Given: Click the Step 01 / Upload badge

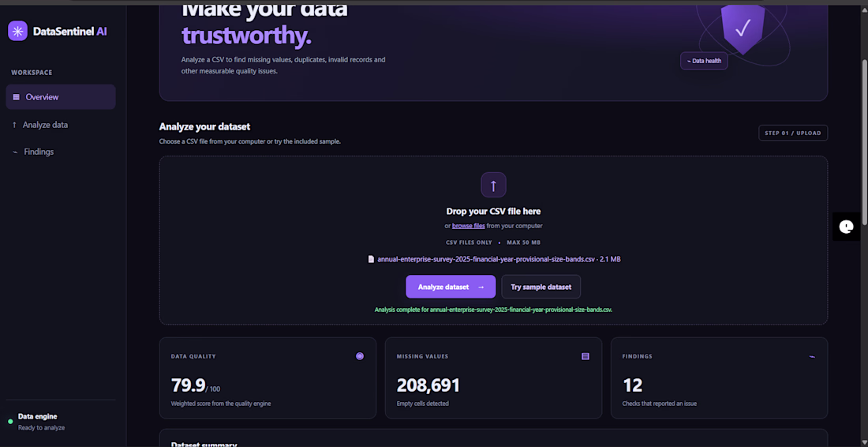Looking at the screenshot, I should click(793, 133).
